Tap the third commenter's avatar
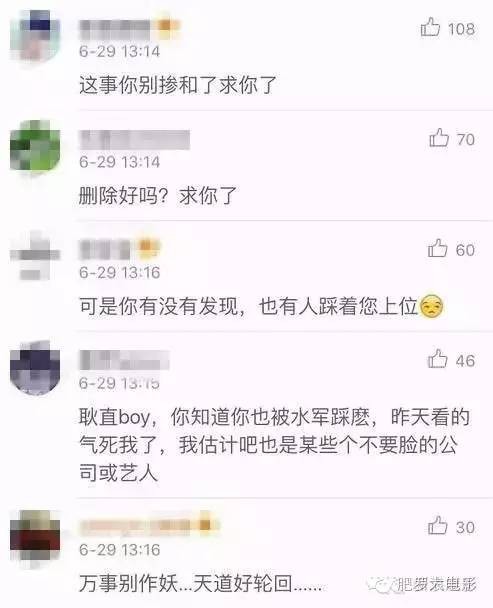This screenshot has height=608, width=493. tap(35, 256)
